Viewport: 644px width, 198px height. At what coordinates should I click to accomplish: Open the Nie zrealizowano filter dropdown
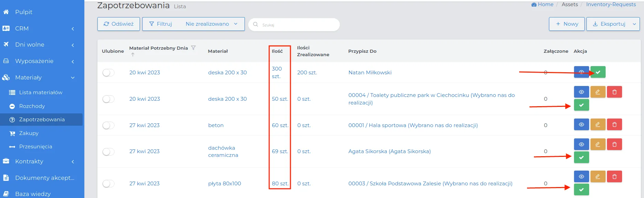pyautogui.click(x=212, y=24)
